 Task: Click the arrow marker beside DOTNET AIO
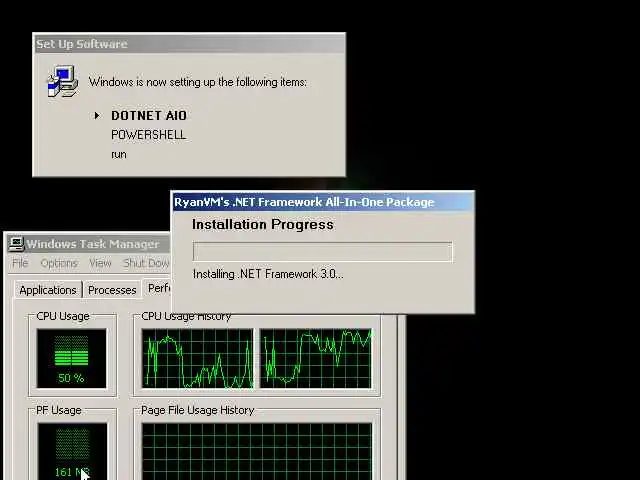[97, 116]
